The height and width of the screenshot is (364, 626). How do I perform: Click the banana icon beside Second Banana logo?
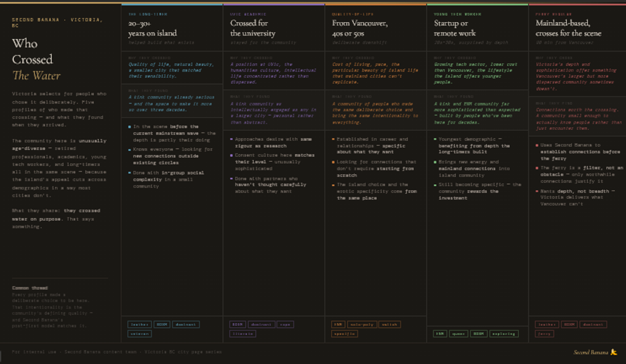(613, 352)
